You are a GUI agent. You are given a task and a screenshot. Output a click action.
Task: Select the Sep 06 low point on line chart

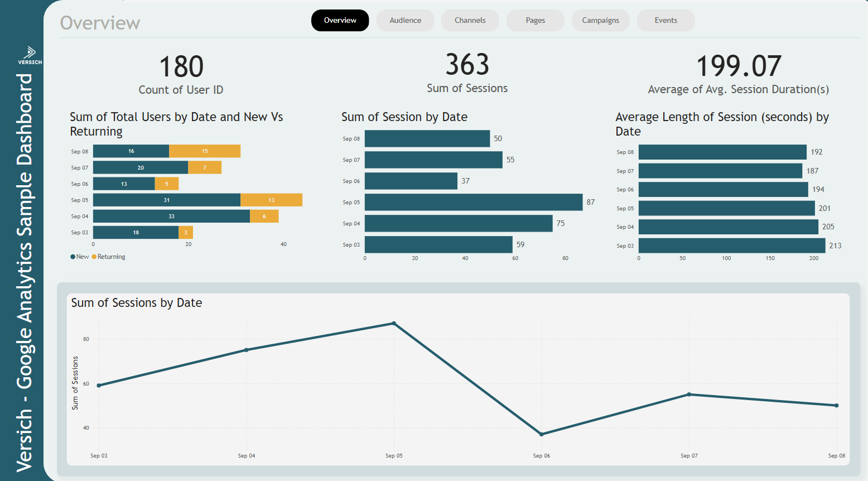tap(541, 433)
